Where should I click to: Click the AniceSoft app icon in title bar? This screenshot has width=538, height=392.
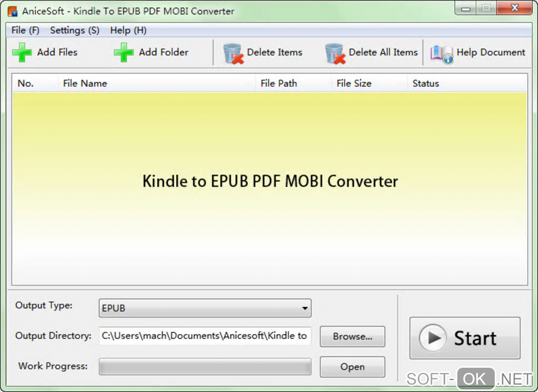13,11
